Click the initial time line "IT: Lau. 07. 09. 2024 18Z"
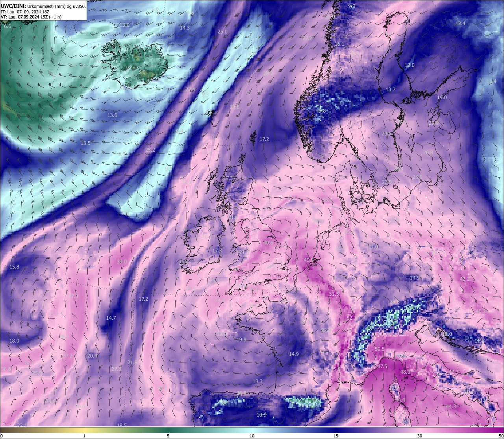Image resolution: width=504 pixels, height=439 pixels. click(25, 12)
